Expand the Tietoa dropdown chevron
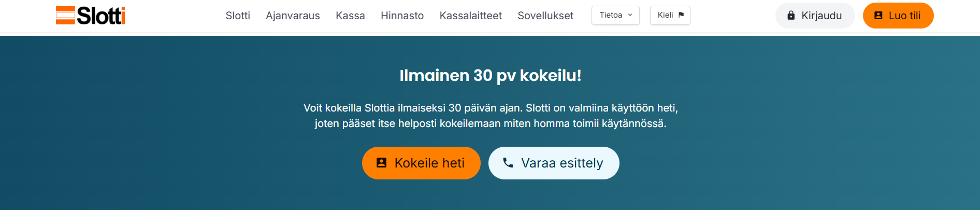Screen dimensions: 980x210 630,15
